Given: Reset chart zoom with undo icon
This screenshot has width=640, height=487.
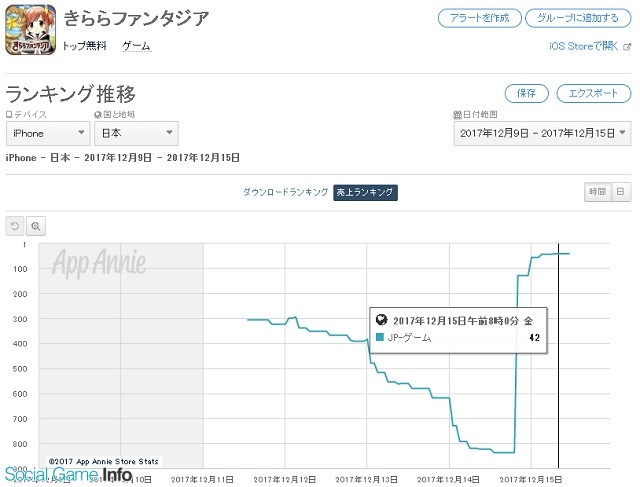Looking at the screenshot, I should 15,226.
